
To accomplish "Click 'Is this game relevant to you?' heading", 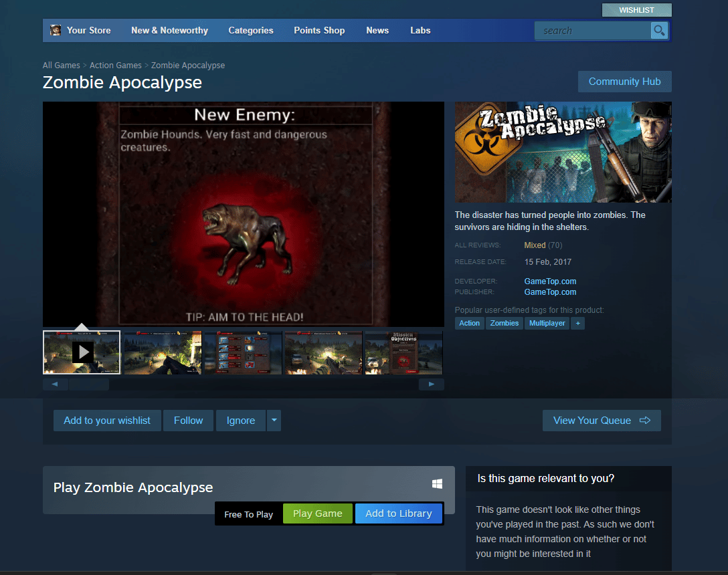I will click(545, 479).
